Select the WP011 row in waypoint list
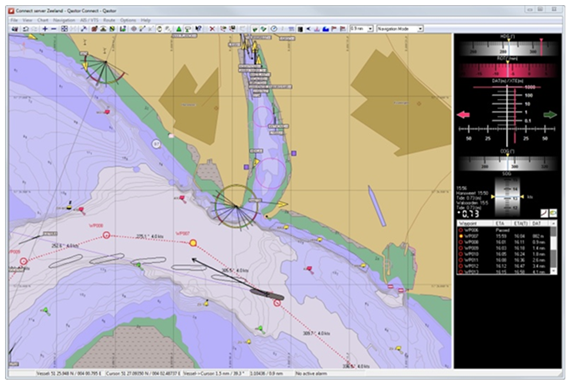Screen dimensions: 571x385 504,260
